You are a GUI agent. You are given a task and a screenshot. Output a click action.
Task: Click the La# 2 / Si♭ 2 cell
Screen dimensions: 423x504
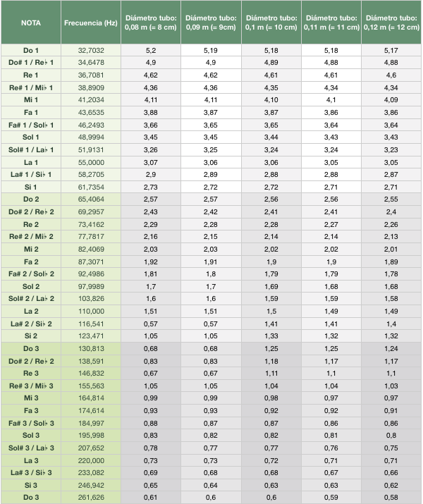[x=31, y=324]
